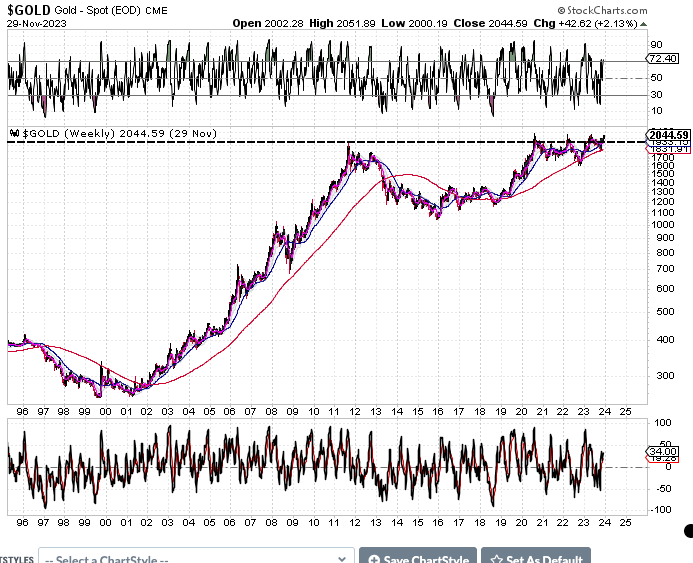Click the 72.40 indicator value label
Viewport: 693px width, 563px height.
pyautogui.click(x=662, y=62)
